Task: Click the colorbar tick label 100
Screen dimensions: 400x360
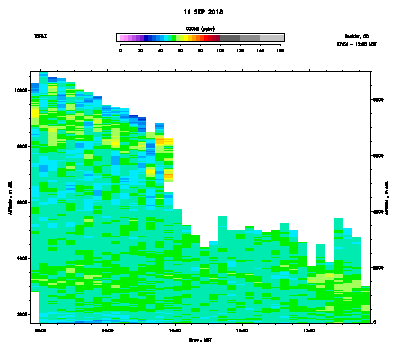Action: [220, 50]
